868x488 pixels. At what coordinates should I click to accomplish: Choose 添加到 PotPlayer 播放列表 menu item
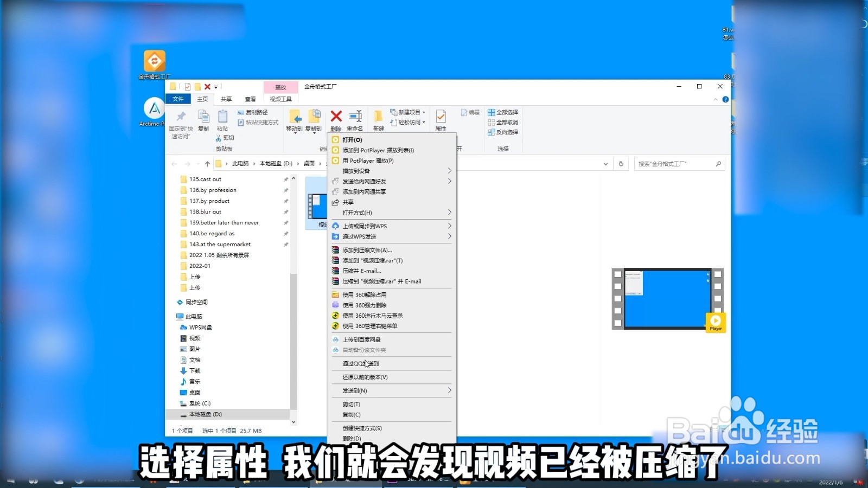point(391,150)
